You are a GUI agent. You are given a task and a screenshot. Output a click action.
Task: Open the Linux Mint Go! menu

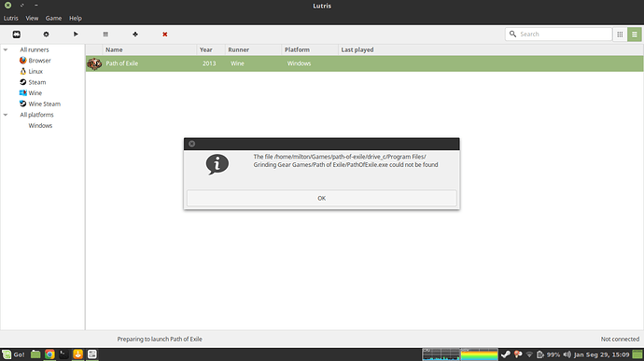13,354
